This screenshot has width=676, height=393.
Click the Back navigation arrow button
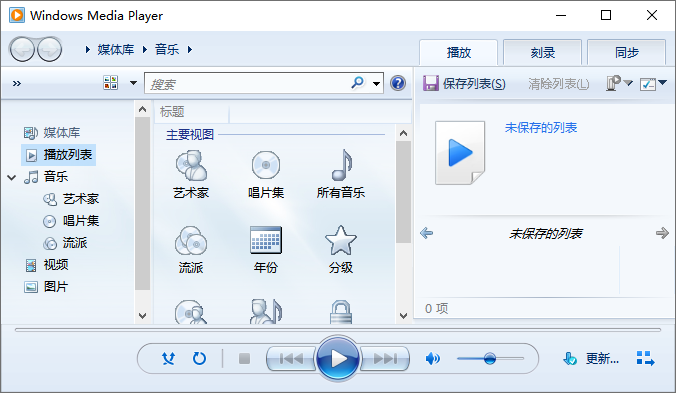(22, 50)
